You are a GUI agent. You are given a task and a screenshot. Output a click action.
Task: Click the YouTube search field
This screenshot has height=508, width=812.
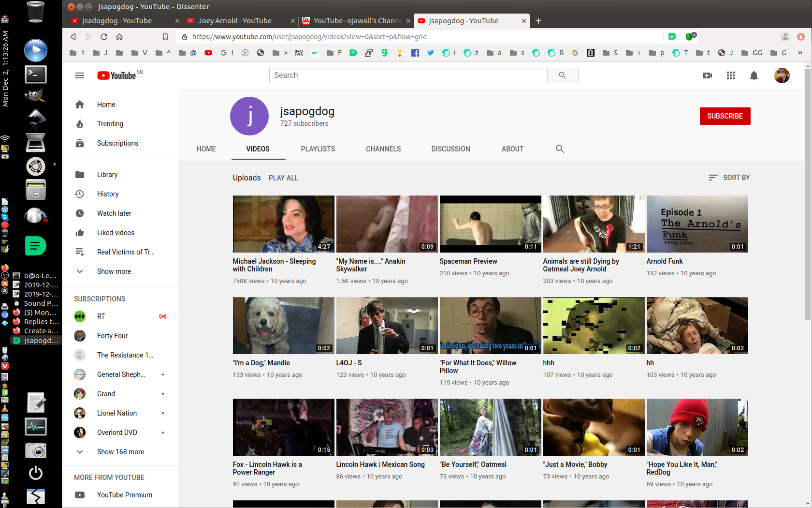(408, 75)
